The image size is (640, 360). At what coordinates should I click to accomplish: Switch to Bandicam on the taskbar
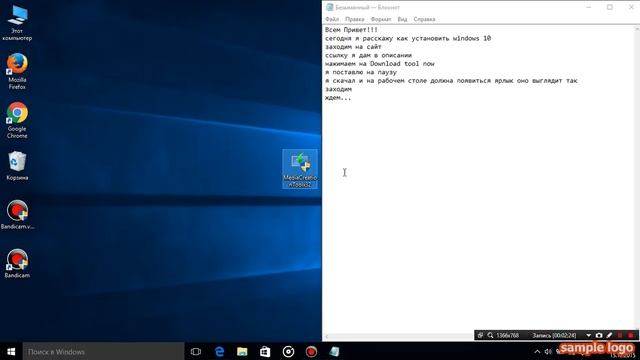coord(311,351)
